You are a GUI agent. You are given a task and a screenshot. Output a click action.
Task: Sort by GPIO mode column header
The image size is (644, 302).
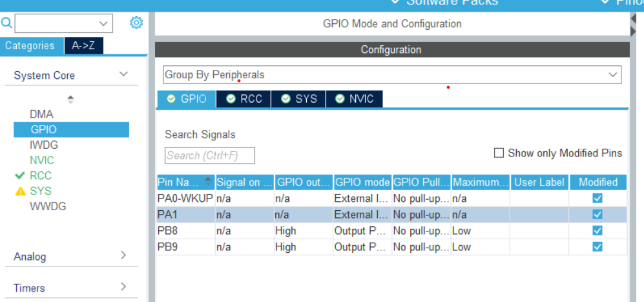point(362,182)
